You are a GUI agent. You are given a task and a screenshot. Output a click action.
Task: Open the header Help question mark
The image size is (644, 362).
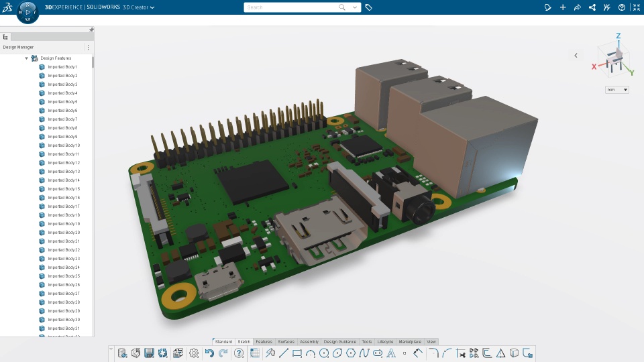pos(622,7)
